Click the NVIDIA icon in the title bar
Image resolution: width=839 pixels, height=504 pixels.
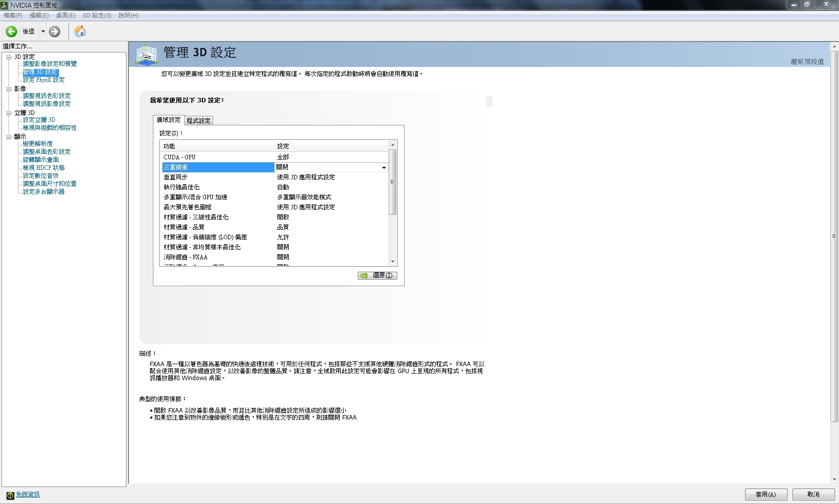point(4,5)
